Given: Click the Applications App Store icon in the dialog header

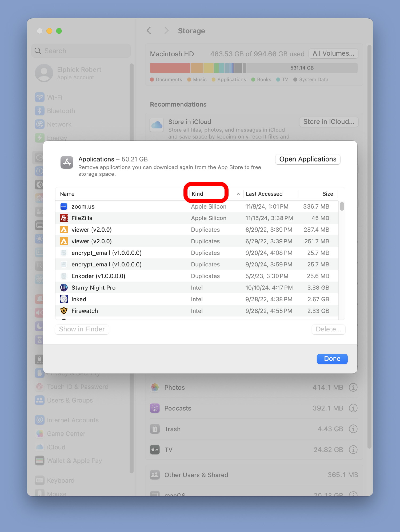Looking at the screenshot, I should (67, 163).
